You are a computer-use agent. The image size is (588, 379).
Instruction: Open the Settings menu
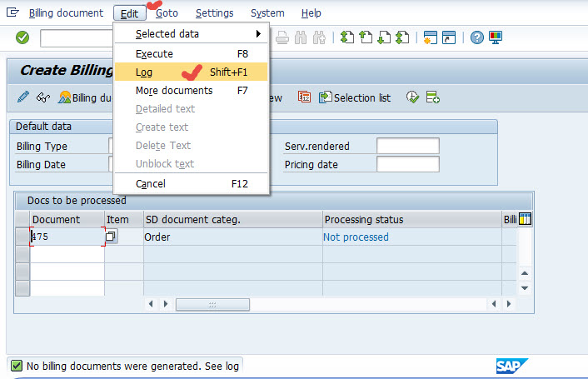click(x=215, y=13)
